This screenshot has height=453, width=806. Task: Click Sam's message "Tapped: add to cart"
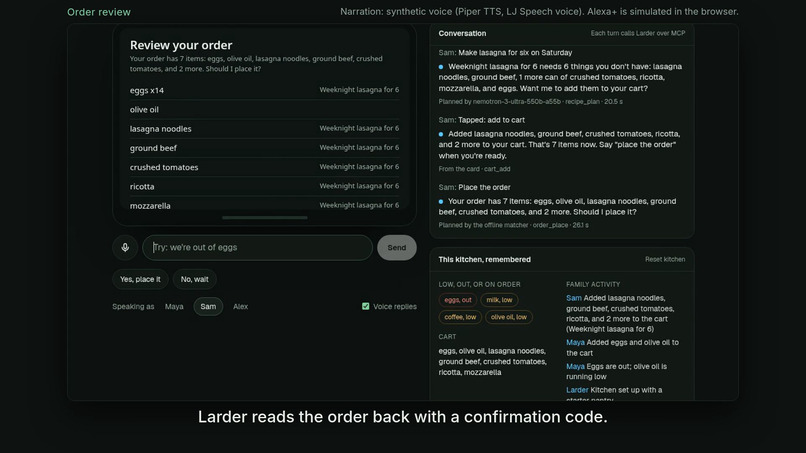pyautogui.click(x=482, y=120)
